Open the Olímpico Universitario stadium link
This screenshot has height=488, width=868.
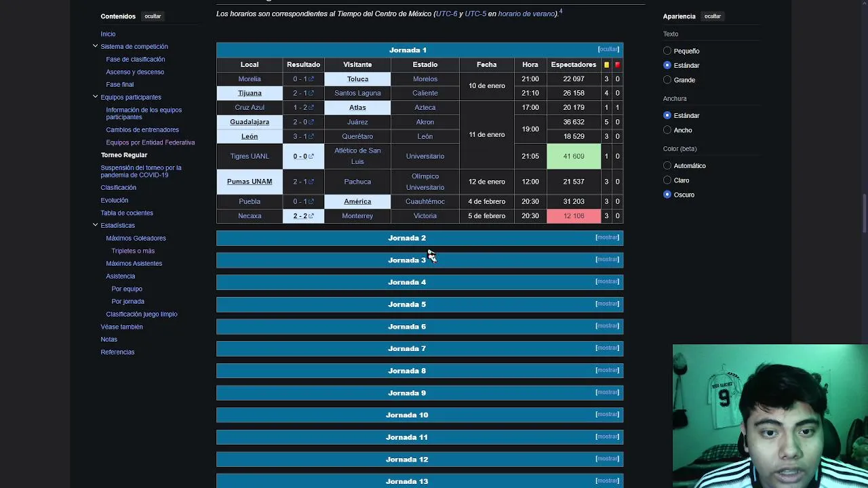point(425,182)
